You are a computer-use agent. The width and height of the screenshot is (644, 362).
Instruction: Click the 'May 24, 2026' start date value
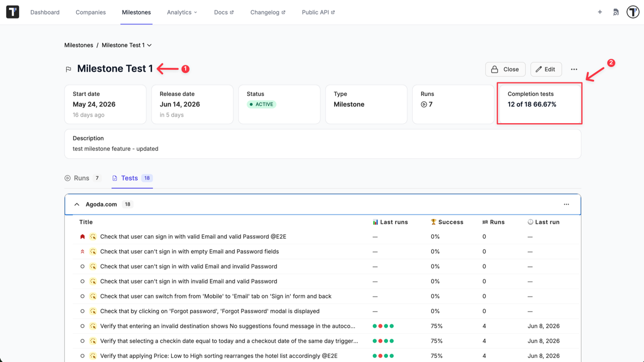94,105
